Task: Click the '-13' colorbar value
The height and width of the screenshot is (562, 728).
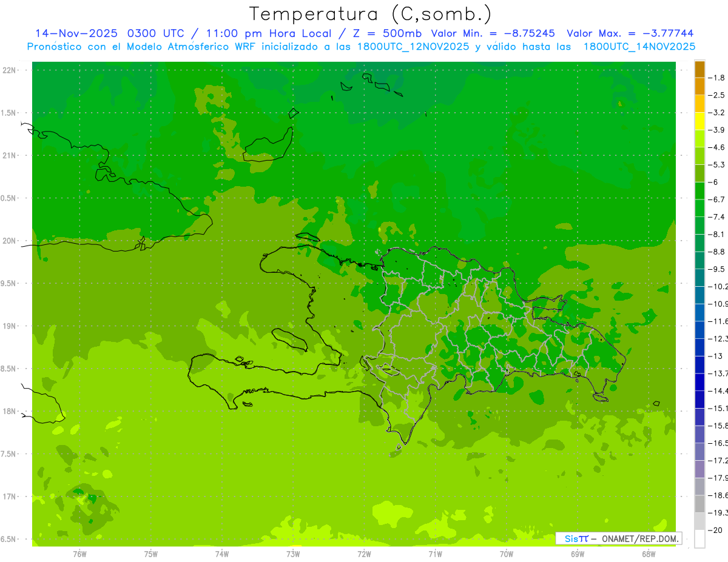Action: point(715,356)
